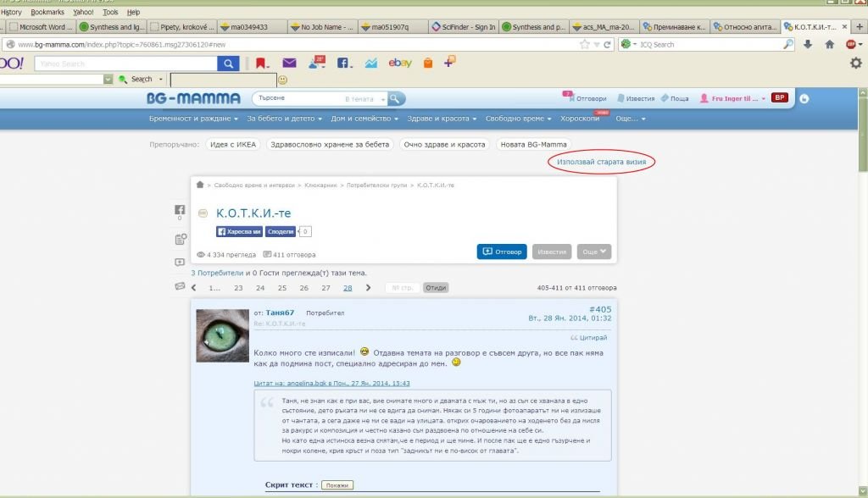This screenshot has height=498, width=868.
Task: Click the Firefox downloads arrow icon
Action: pos(810,44)
